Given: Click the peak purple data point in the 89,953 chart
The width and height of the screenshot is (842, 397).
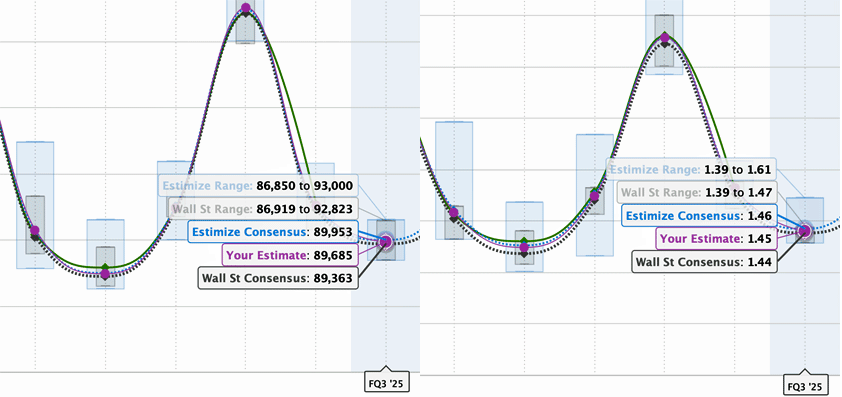Looking at the screenshot, I should click(245, 8).
